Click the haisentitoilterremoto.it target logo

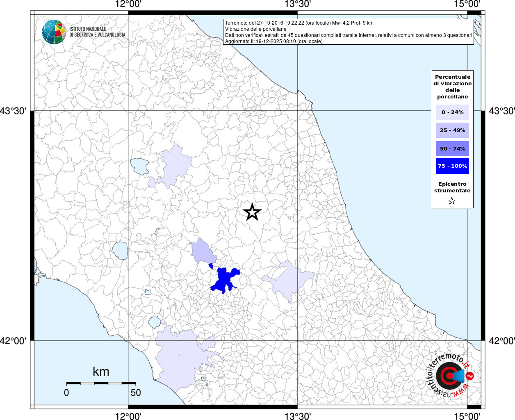tap(451, 375)
